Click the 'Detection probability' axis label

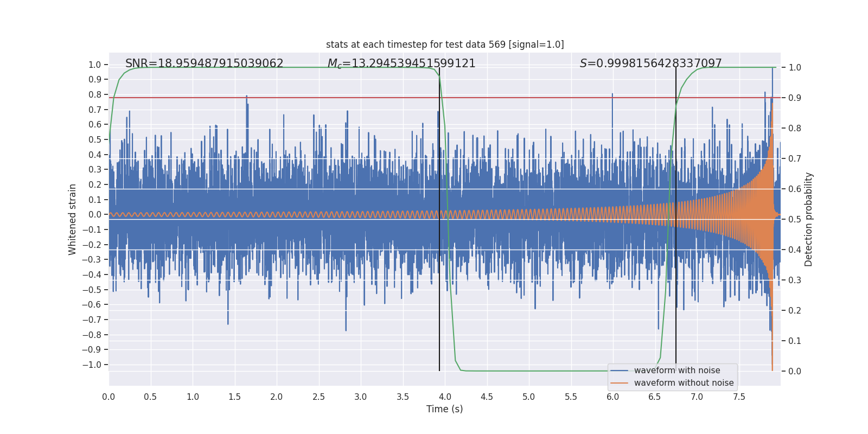pos(809,219)
